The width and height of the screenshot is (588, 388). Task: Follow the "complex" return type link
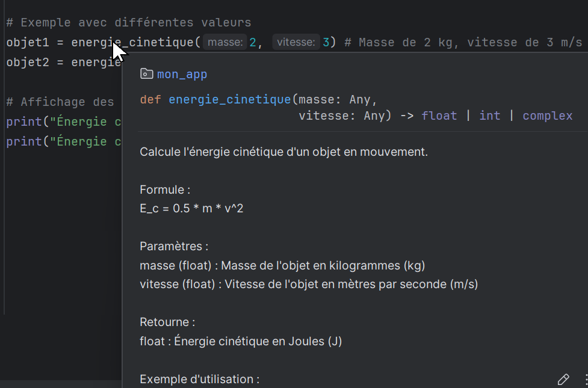point(547,115)
